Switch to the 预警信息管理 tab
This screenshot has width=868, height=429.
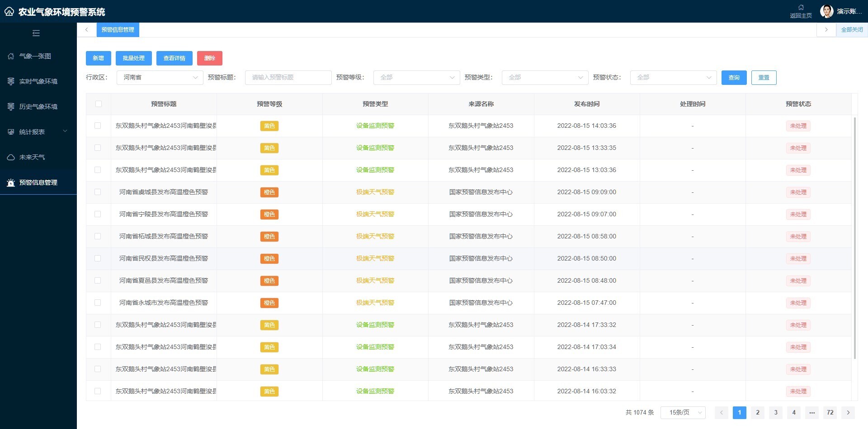pyautogui.click(x=117, y=29)
